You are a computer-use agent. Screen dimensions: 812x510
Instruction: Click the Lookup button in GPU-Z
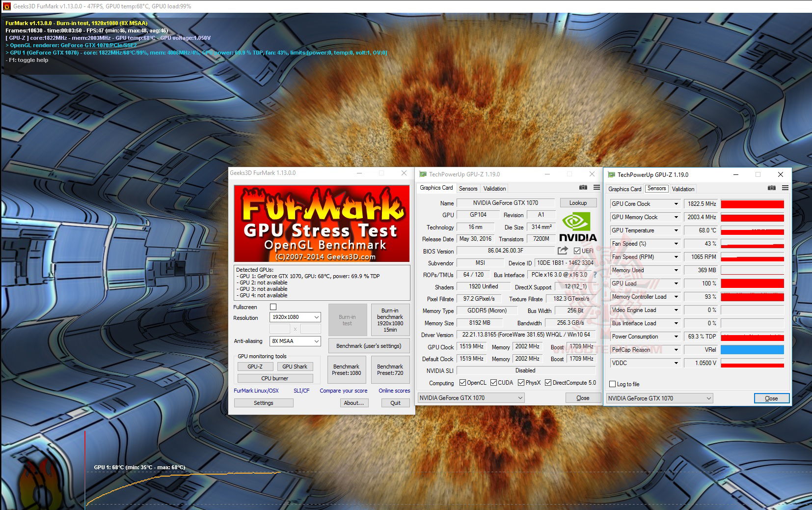pos(578,203)
